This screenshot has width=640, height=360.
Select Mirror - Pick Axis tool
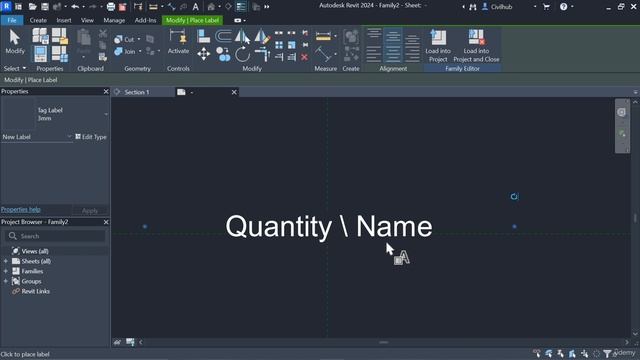tap(242, 37)
